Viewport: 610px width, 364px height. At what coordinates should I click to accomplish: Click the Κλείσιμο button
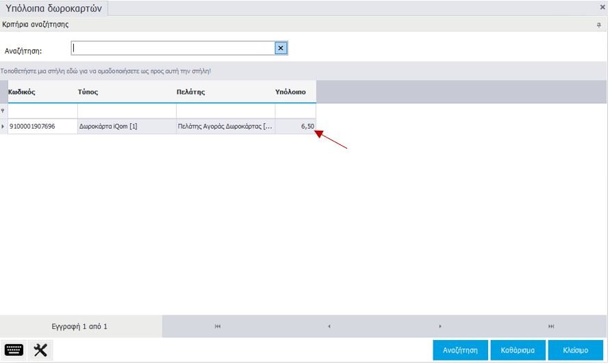pos(575,350)
